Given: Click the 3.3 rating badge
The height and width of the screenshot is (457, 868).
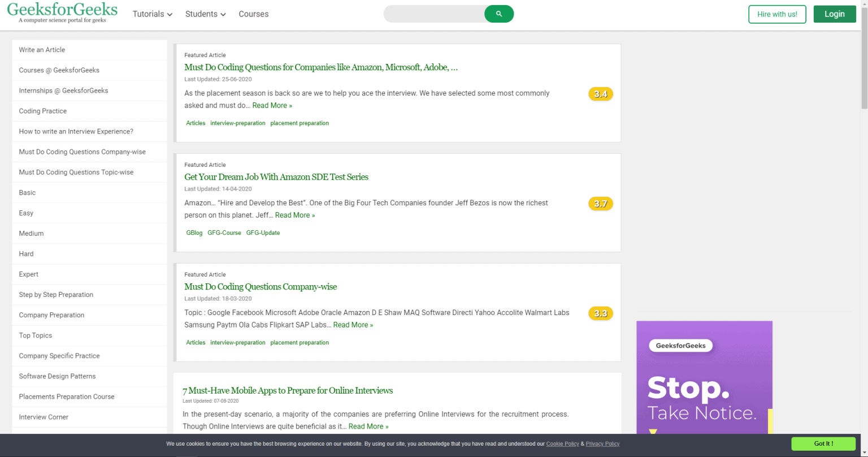Looking at the screenshot, I should pos(600,313).
